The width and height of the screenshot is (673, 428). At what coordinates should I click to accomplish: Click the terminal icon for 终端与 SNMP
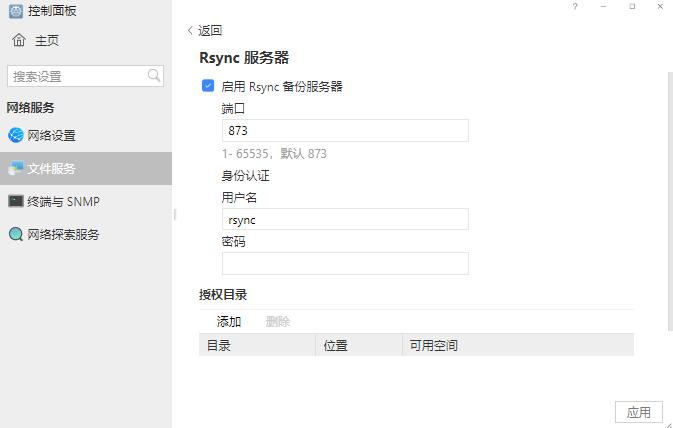pyautogui.click(x=16, y=201)
